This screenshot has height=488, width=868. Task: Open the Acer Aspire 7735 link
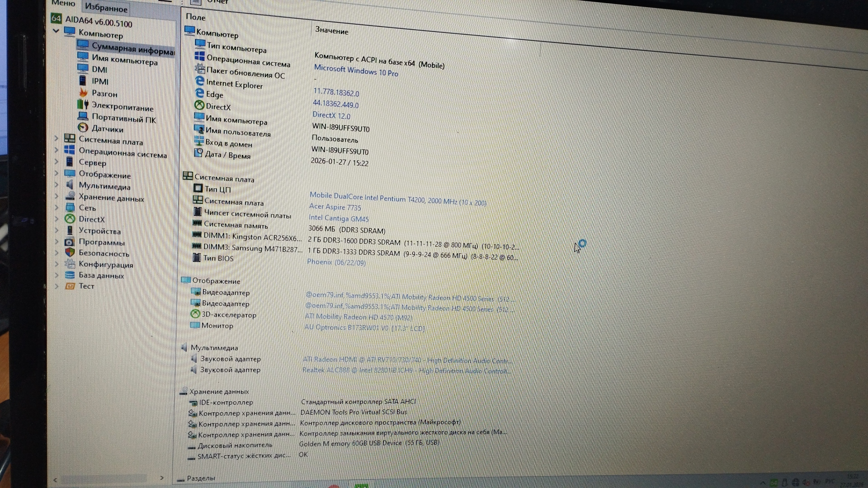click(335, 207)
